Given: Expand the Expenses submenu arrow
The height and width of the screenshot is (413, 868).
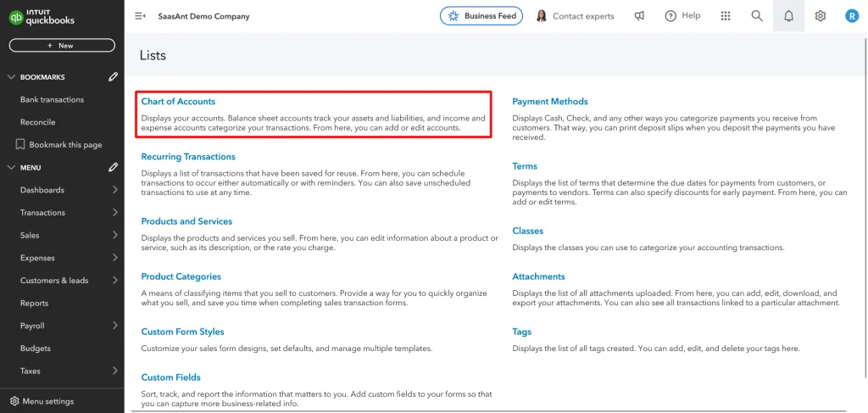Looking at the screenshot, I should click(x=114, y=258).
